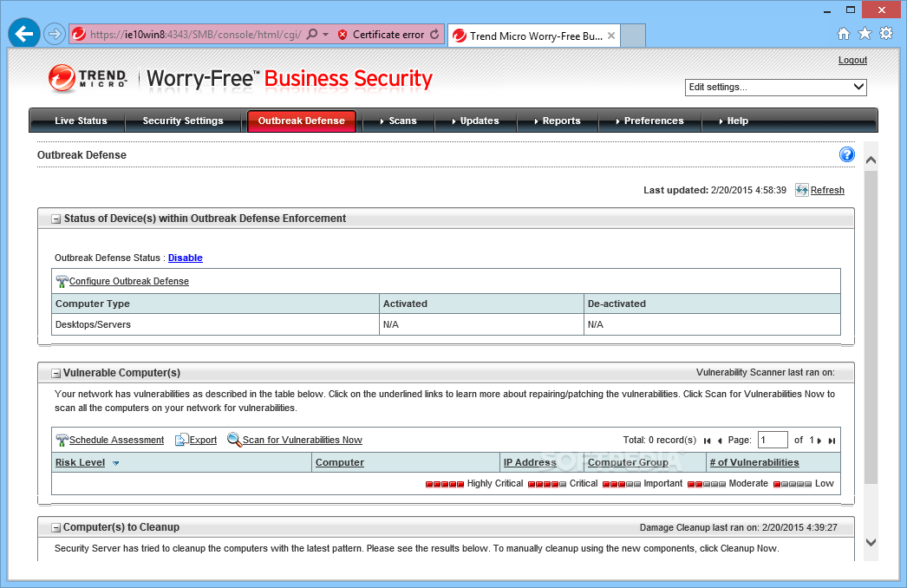Select the Outbreak Defense tab
The height and width of the screenshot is (588, 907).
(x=302, y=121)
